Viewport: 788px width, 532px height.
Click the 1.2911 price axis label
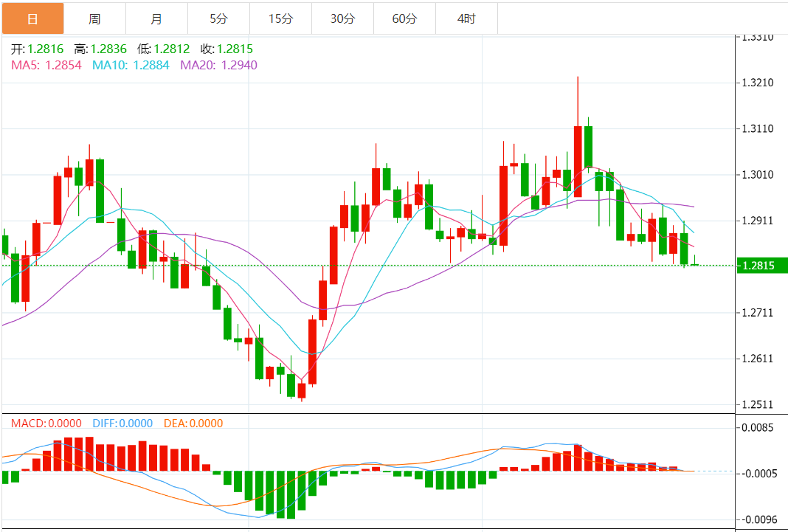757,221
